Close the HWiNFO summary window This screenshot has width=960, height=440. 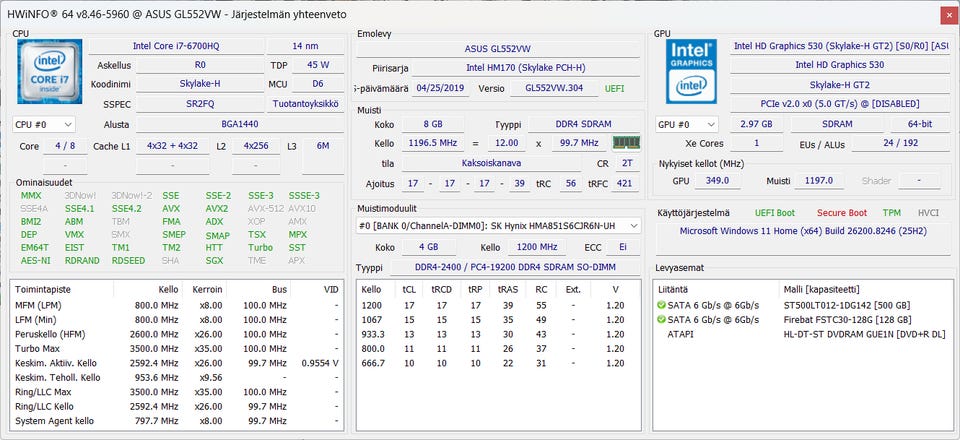click(948, 14)
